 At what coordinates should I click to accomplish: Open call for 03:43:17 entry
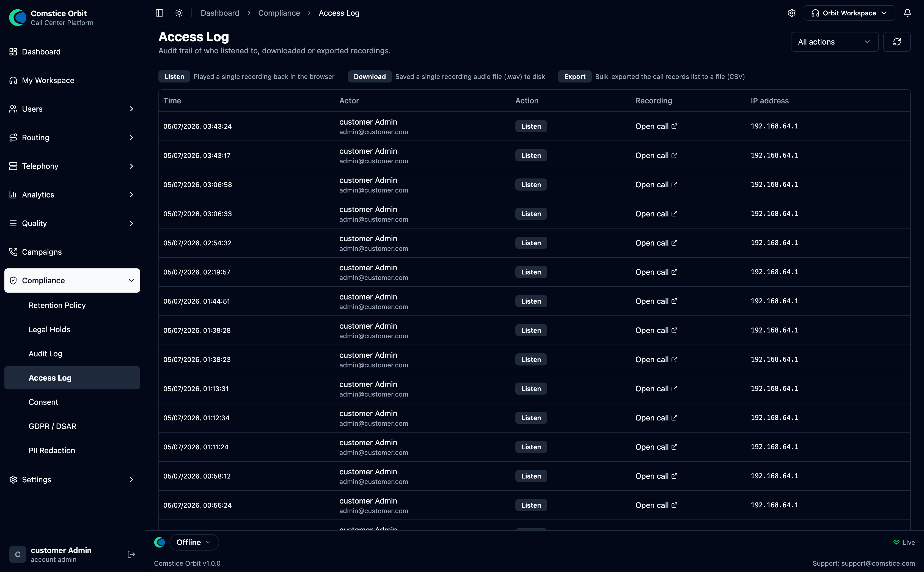coord(656,155)
